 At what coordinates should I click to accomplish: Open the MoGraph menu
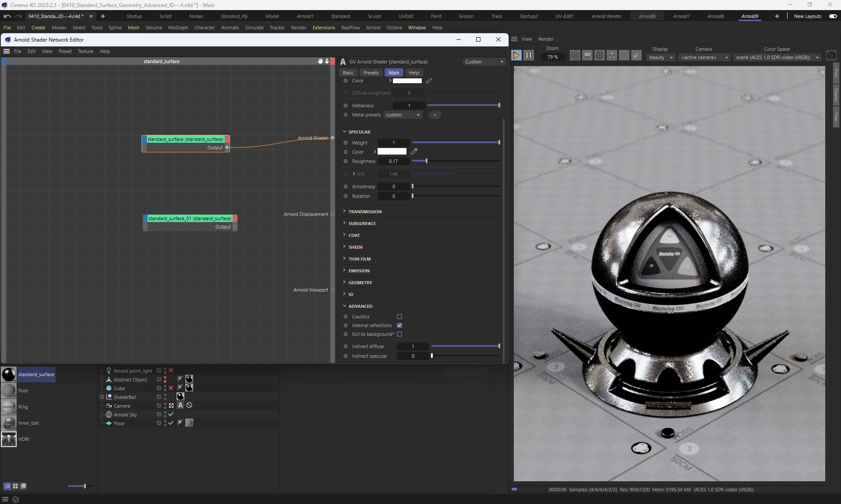tap(178, 28)
